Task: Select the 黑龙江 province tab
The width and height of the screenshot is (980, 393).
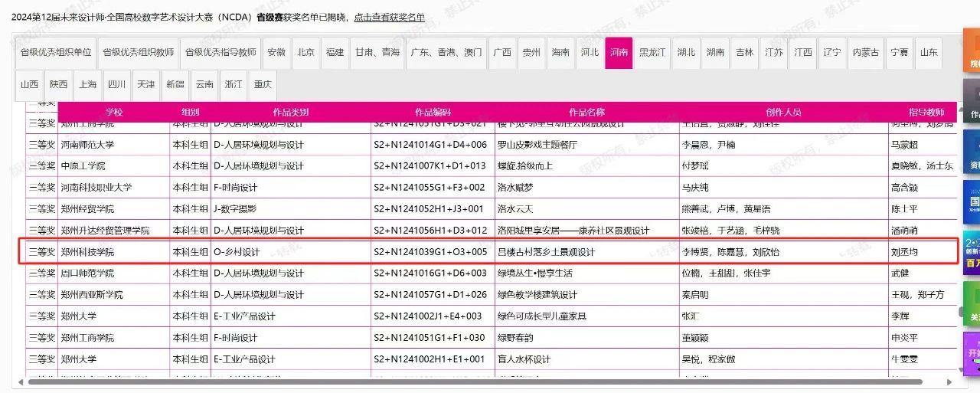Action: click(652, 53)
